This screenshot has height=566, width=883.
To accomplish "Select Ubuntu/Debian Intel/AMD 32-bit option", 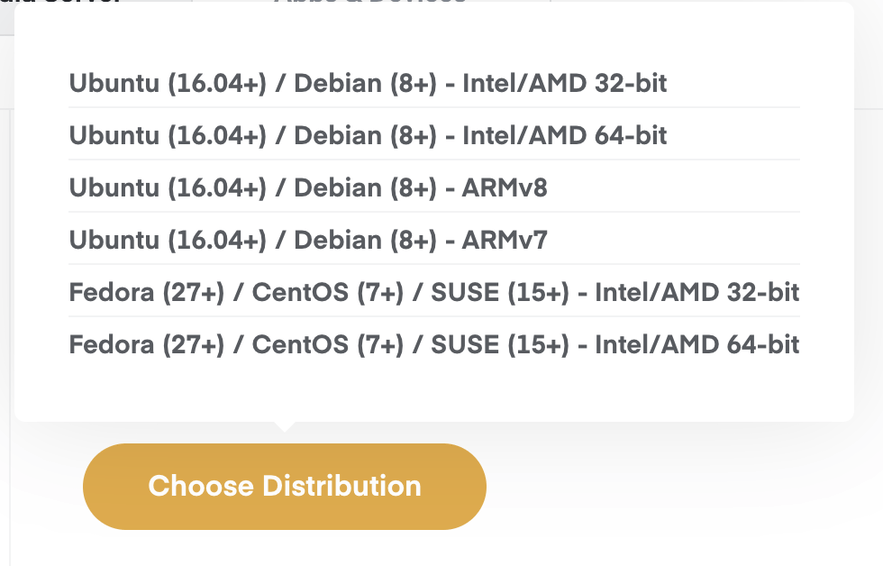I will point(367,83).
